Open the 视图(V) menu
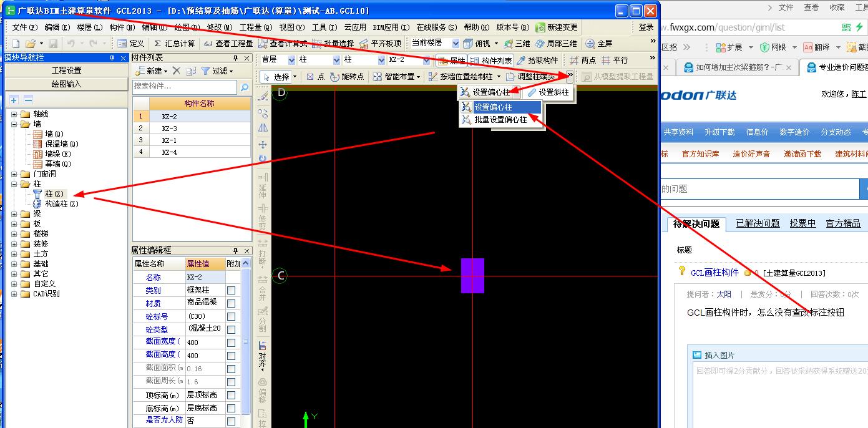Screen dimensions: 868x428 pyautogui.click(x=292, y=27)
